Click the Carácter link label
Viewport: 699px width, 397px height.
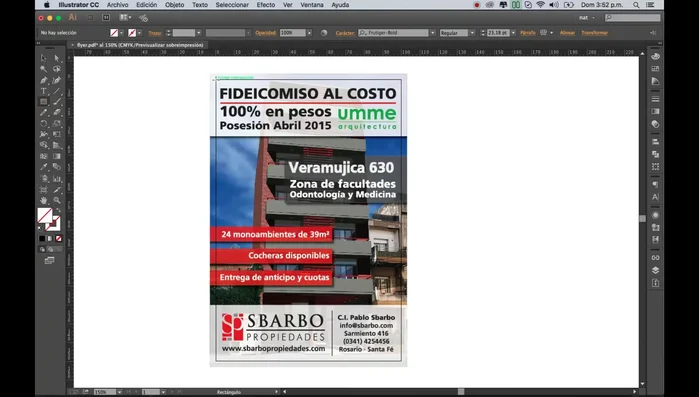click(x=345, y=33)
